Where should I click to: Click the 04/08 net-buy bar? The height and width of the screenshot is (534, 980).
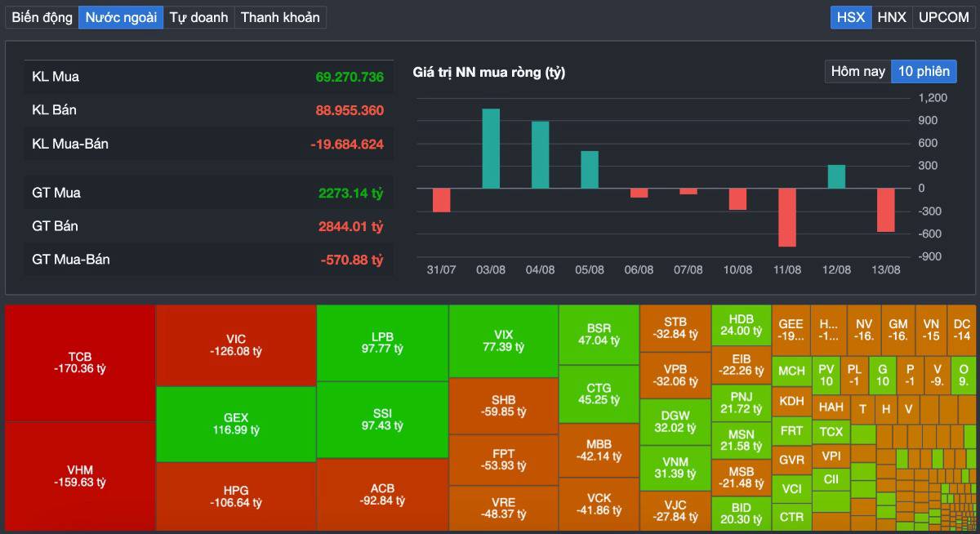tap(540, 154)
